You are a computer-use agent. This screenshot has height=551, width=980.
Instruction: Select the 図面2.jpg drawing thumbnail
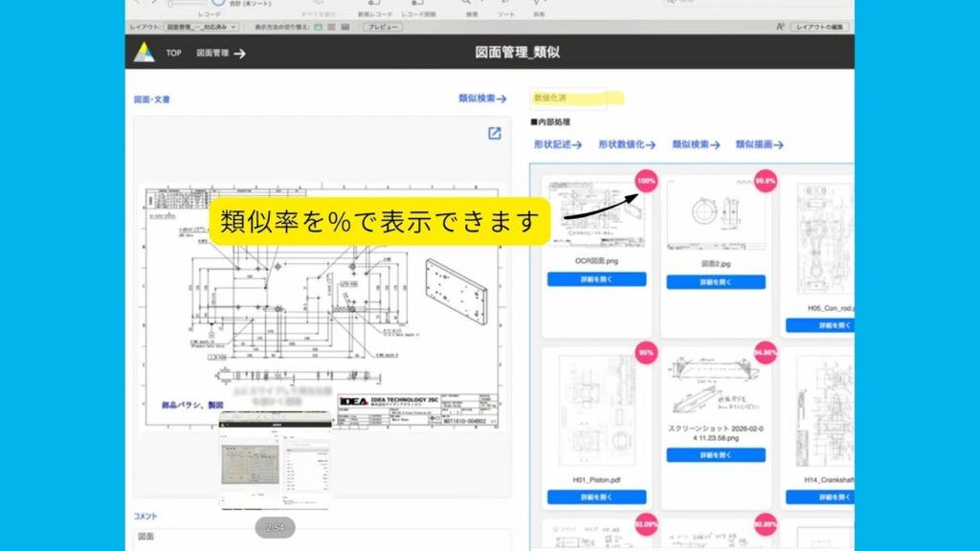click(x=715, y=215)
